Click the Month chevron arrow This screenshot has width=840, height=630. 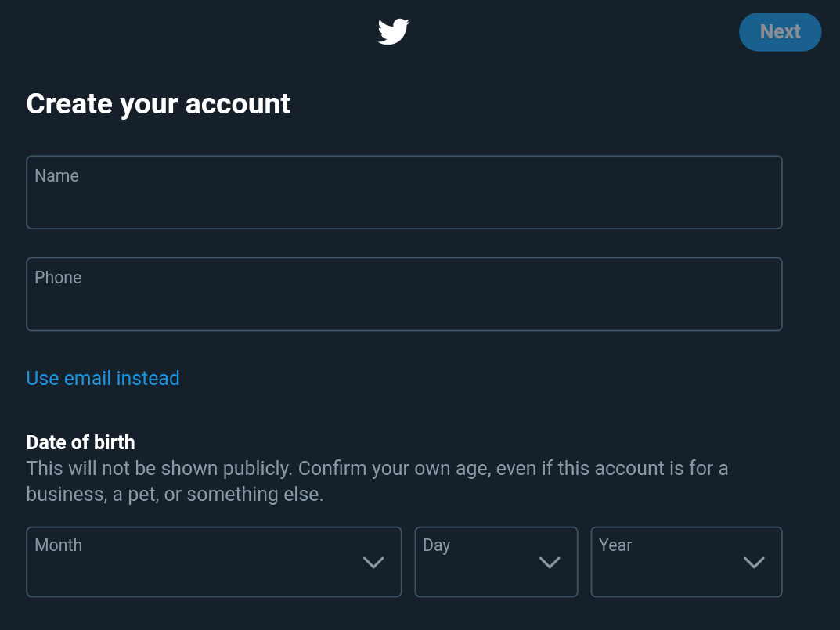click(x=373, y=563)
